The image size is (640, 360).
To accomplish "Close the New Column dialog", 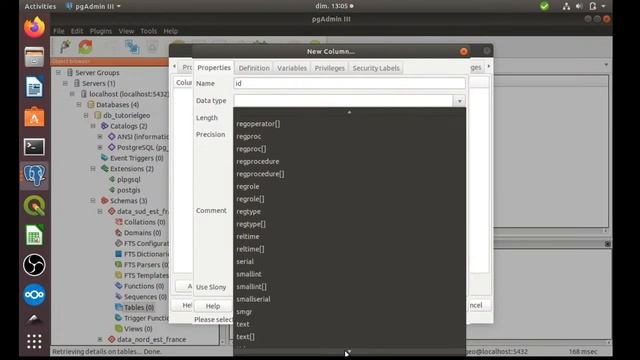I will [x=464, y=51].
